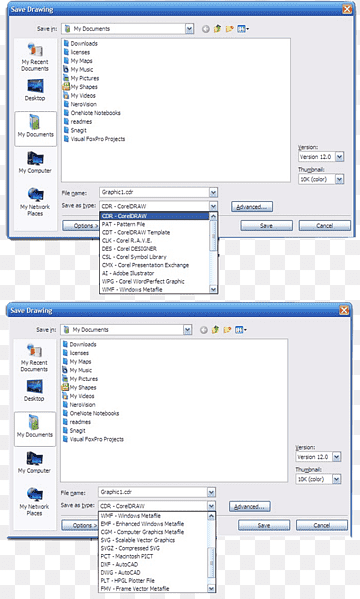The height and width of the screenshot is (599, 360).
Task: Close the top Save Drawing dialog
Action: coord(347,9)
